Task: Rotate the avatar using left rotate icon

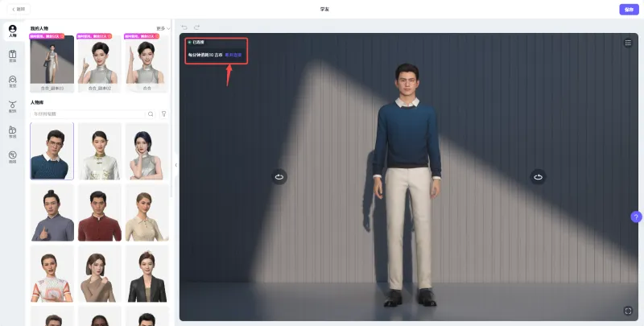Action: click(279, 177)
